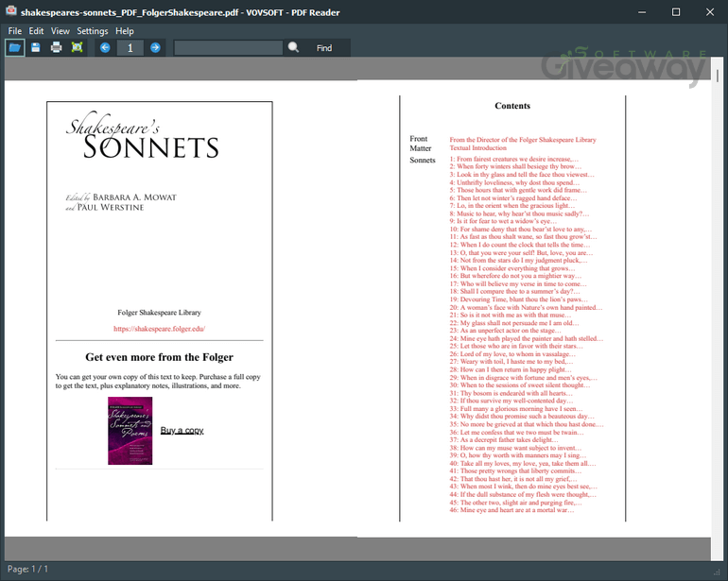
Task: Open sonnet 38: How can my muse
Action: pyautogui.click(x=515, y=448)
